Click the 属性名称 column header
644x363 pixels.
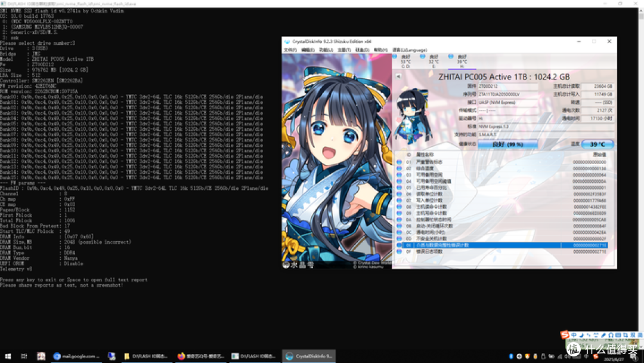(x=425, y=155)
